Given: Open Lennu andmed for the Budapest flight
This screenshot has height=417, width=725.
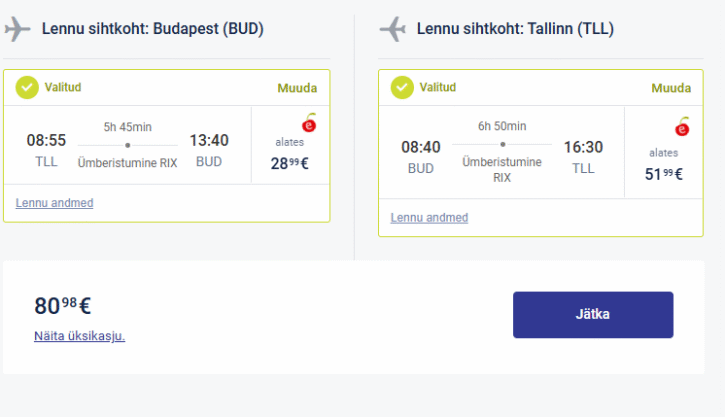Looking at the screenshot, I should click(54, 203).
